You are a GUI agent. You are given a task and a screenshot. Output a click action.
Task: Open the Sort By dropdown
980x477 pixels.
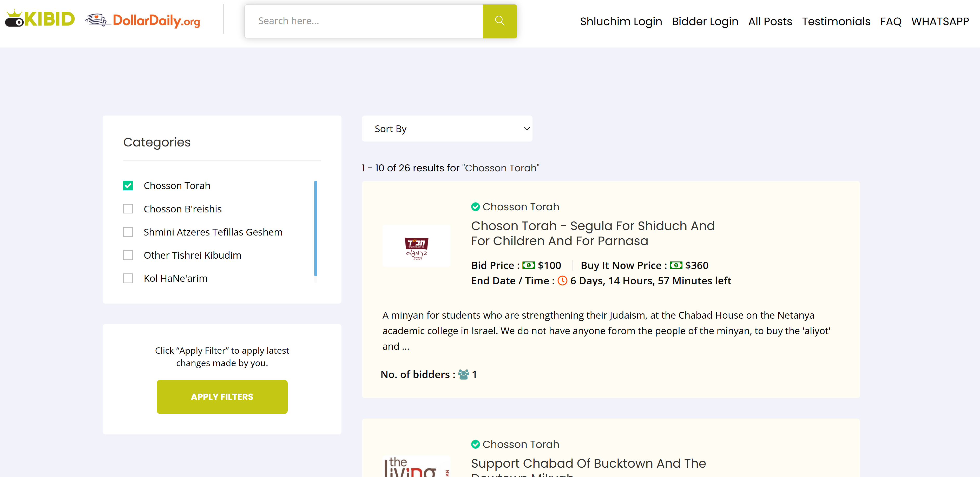coord(447,129)
